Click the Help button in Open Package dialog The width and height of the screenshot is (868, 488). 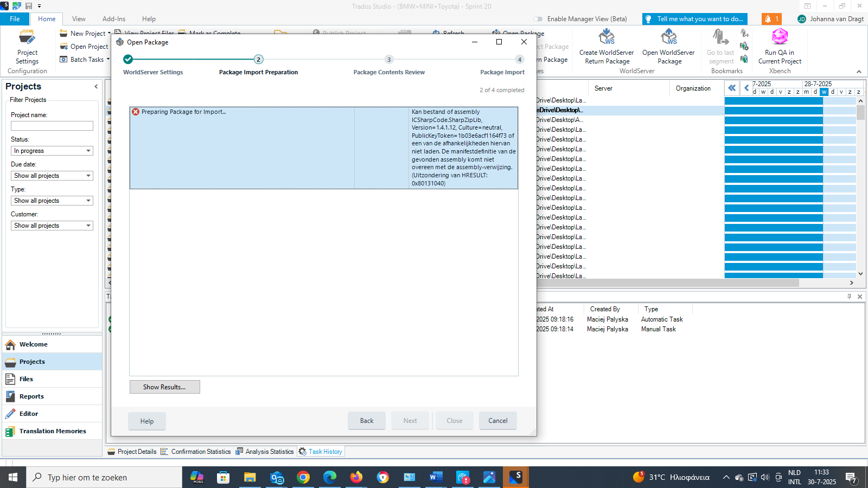coord(147,421)
